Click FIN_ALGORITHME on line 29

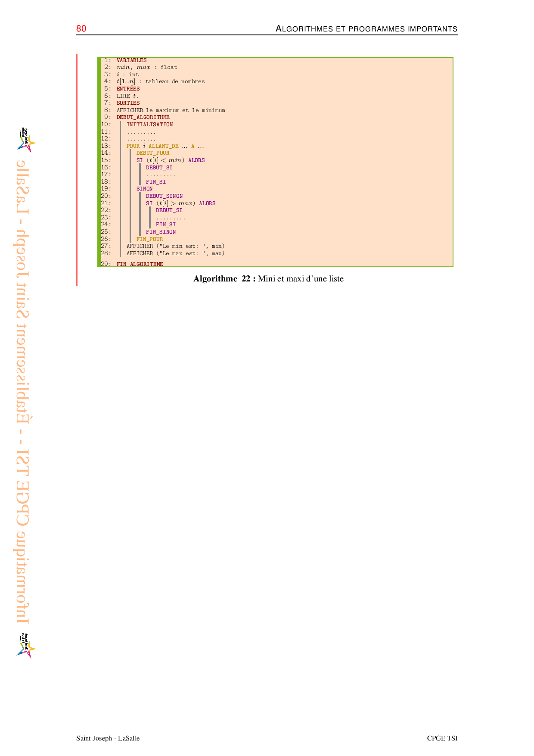click(x=140, y=264)
